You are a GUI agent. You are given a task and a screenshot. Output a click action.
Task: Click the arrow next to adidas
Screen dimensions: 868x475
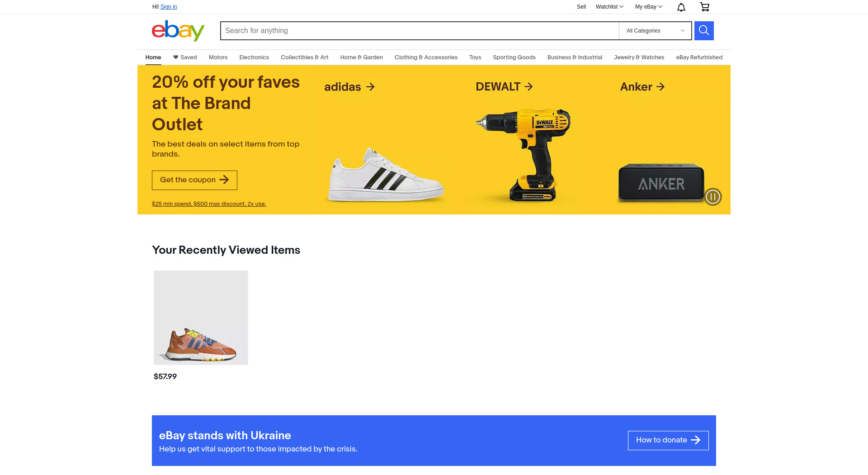click(370, 87)
